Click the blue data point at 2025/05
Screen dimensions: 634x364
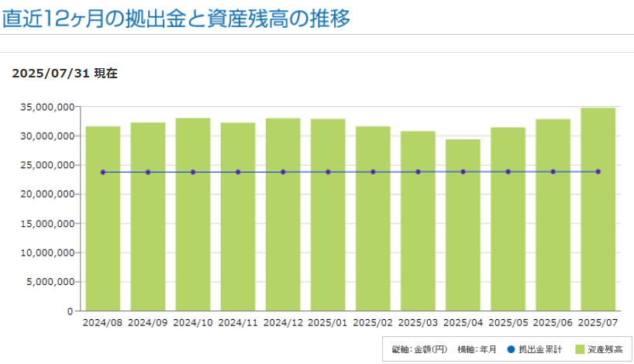[x=508, y=172]
